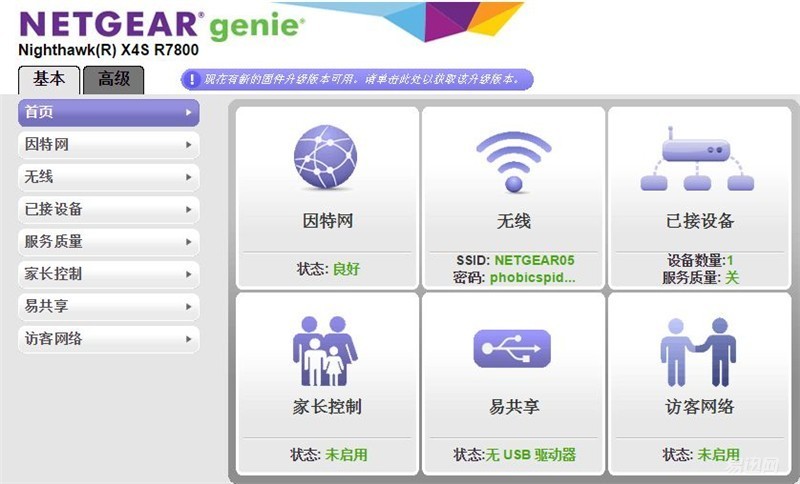
Task: Open 家长控制 in the sidebar menu
Action: [109, 274]
